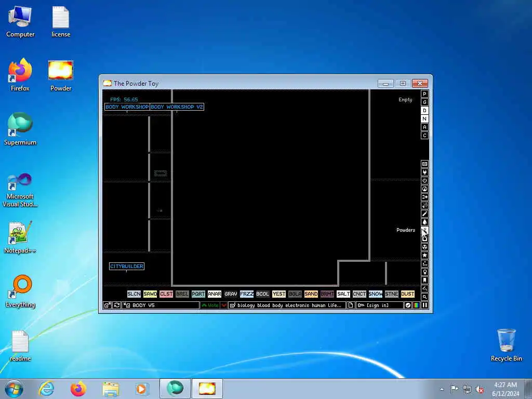Select the CLST element
This screenshot has height=399, width=532.
[166, 294]
